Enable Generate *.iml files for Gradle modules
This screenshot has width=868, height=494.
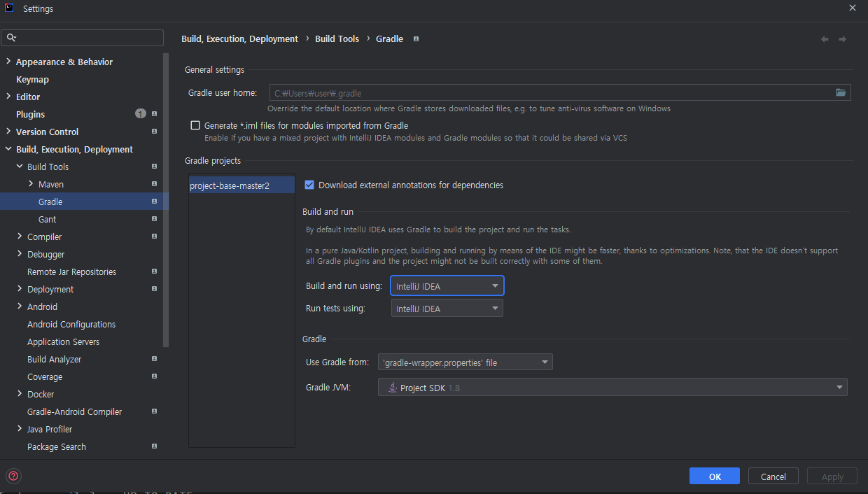tap(195, 125)
